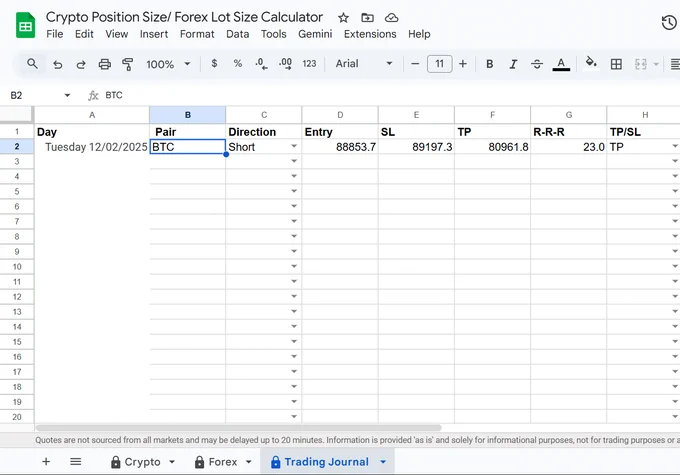Screen dimensions: 680x475
Task: Open the Edit menu
Action: coord(84,34)
